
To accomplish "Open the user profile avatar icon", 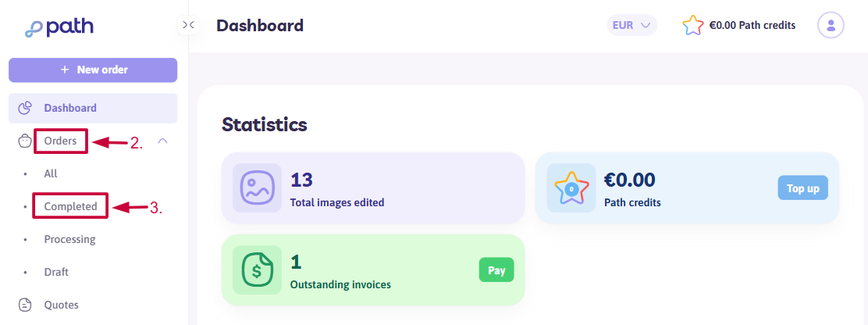I will coord(831,25).
